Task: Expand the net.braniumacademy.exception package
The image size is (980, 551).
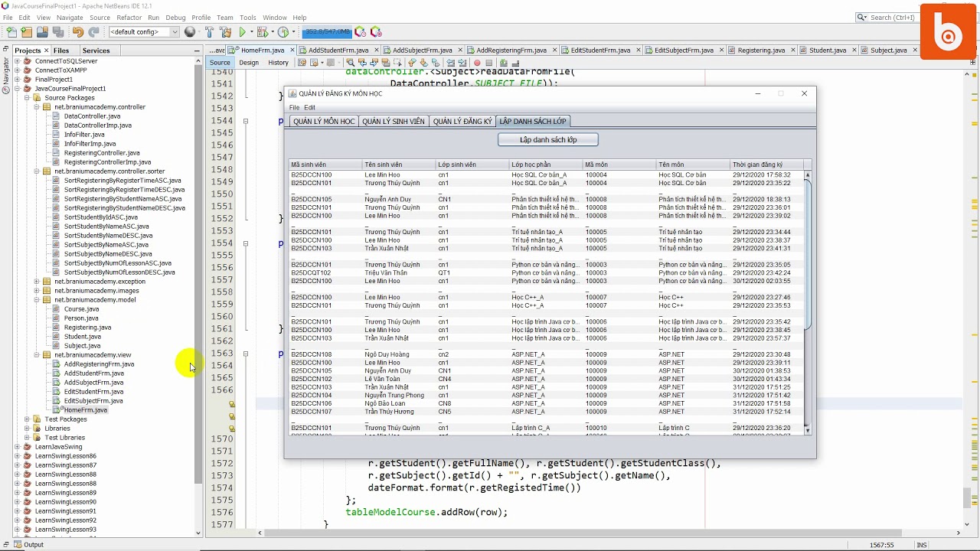Action: (x=37, y=282)
